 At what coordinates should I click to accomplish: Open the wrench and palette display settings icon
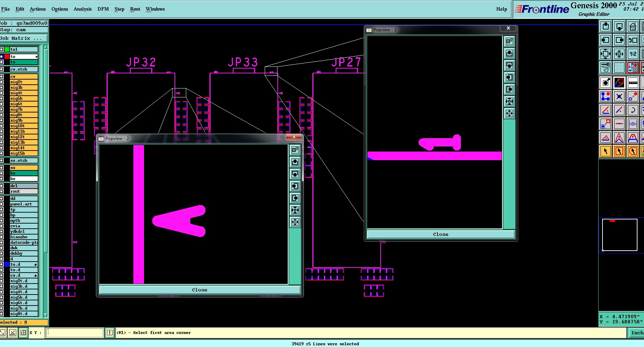[606, 68]
